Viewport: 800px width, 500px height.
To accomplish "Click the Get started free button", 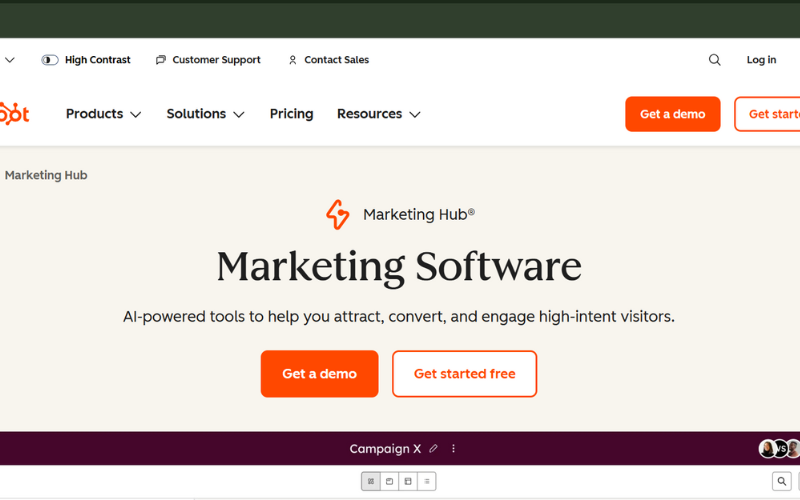I will [464, 373].
